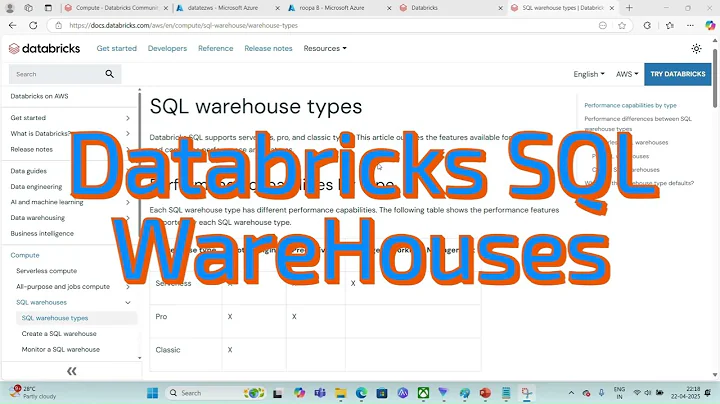Go back with the browser back arrow
The height and width of the screenshot is (404, 720).
tap(12, 25)
